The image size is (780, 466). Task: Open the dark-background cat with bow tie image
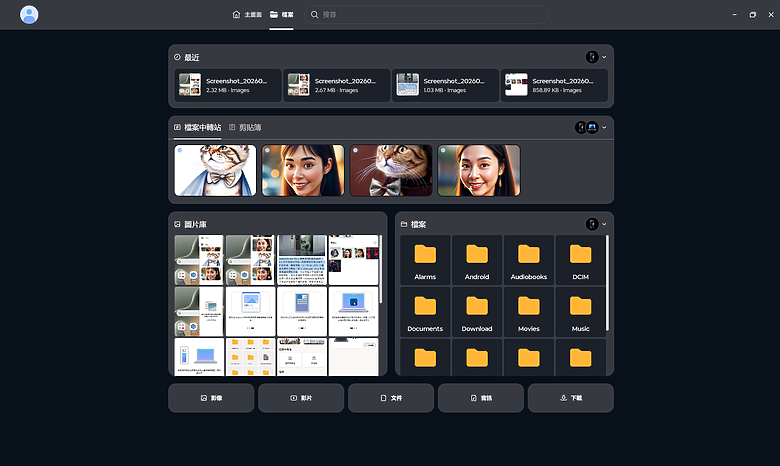[x=391, y=170]
